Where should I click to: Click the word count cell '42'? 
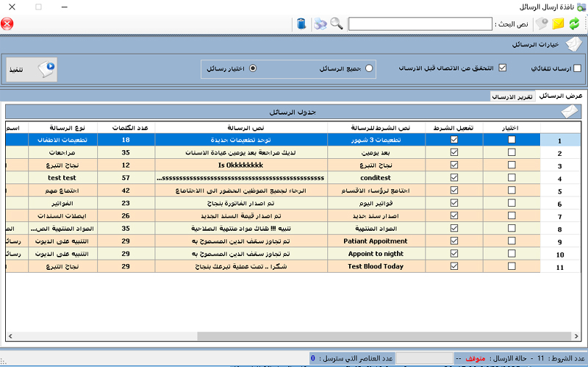pos(126,190)
